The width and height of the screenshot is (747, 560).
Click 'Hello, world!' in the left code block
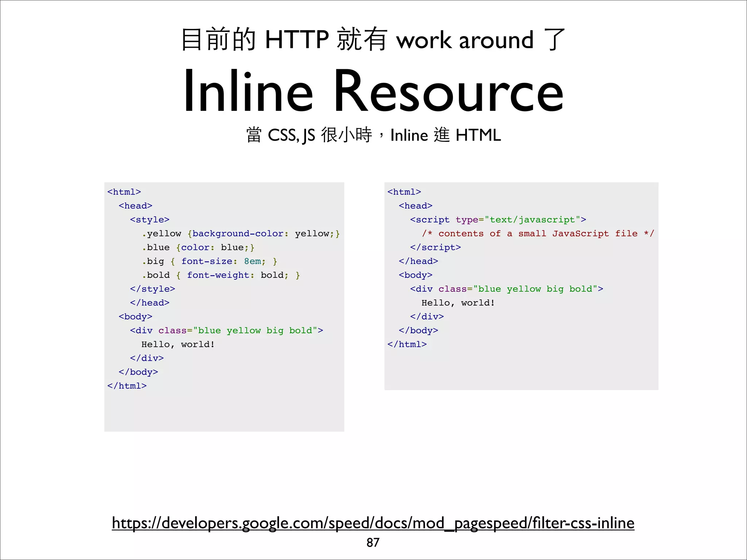[x=178, y=345]
